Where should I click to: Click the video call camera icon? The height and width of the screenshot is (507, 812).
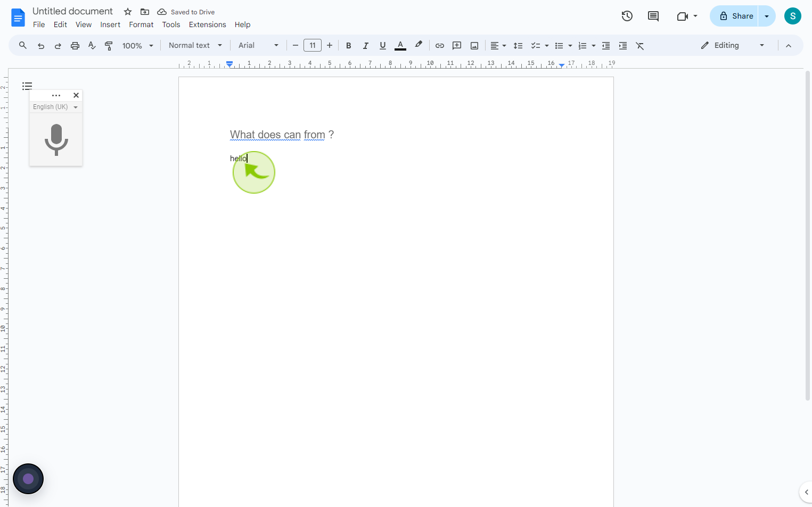[x=683, y=16]
